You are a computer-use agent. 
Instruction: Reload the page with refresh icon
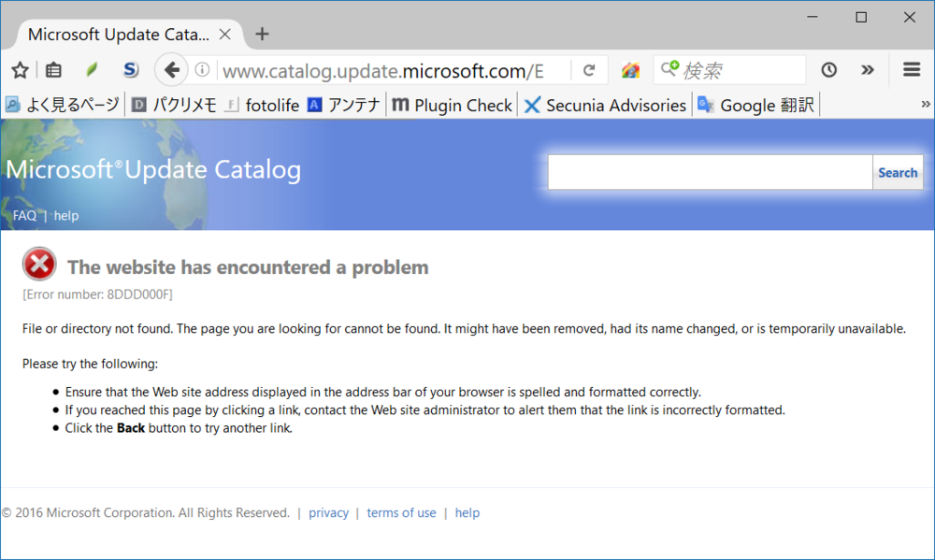[x=589, y=70]
